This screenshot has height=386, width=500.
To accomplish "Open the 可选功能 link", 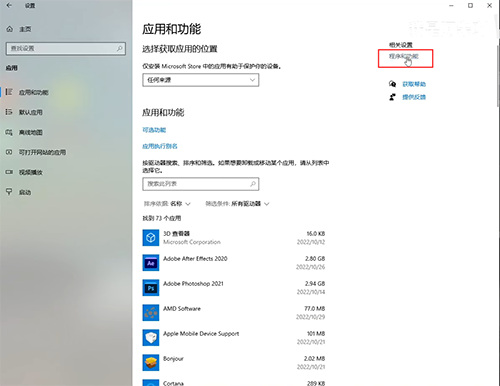I will tap(154, 130).
